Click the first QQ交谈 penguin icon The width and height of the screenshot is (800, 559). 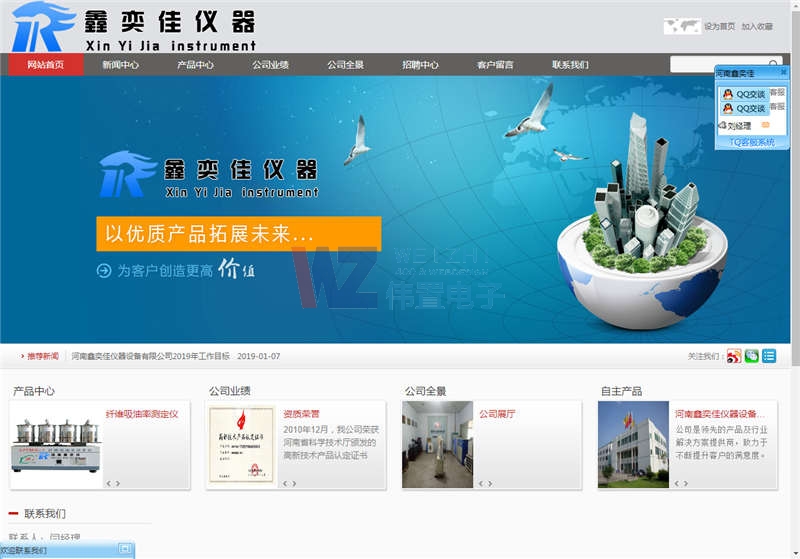(x=727, y=94)
